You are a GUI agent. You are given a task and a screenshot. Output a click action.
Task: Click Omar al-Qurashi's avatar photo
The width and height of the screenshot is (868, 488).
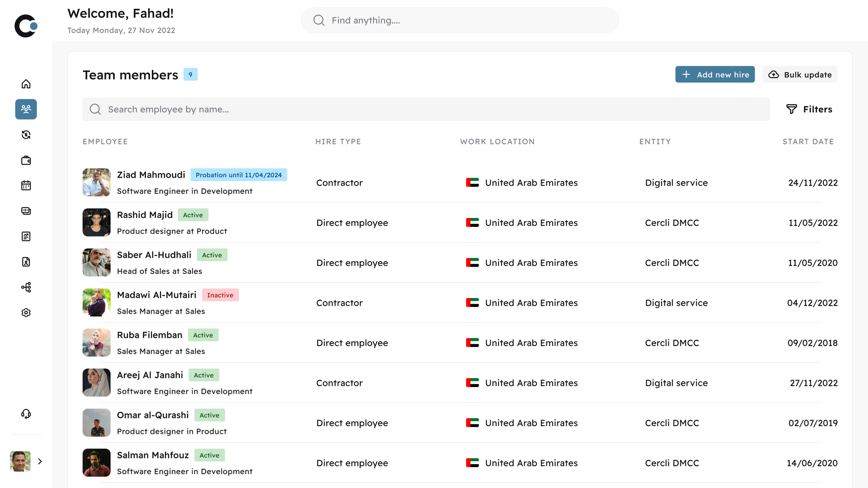point(97,423)
